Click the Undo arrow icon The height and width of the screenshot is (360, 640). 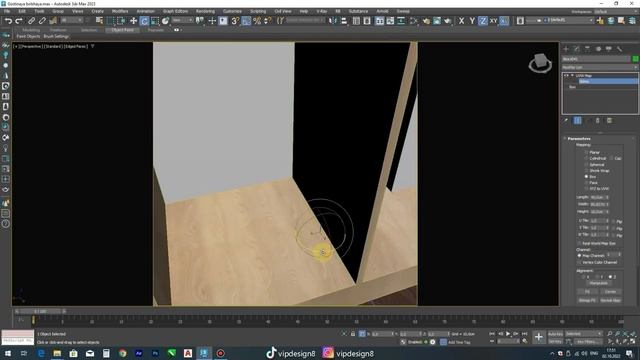click(8, 21)
